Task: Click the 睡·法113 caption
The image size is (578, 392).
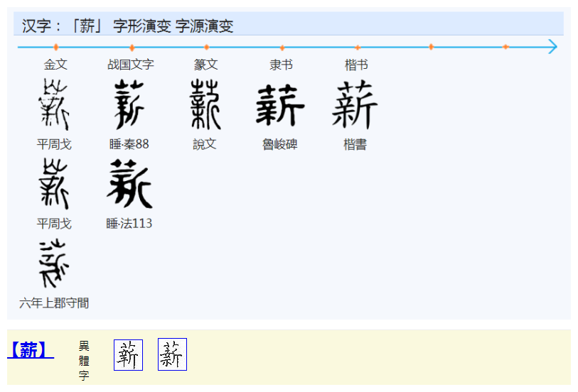Action: 129,224
